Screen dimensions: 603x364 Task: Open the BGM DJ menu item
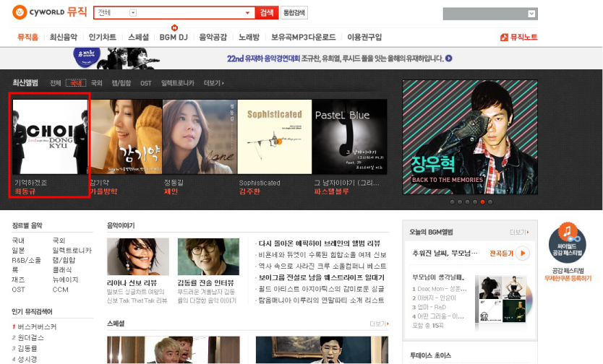[x=174, y=38]
